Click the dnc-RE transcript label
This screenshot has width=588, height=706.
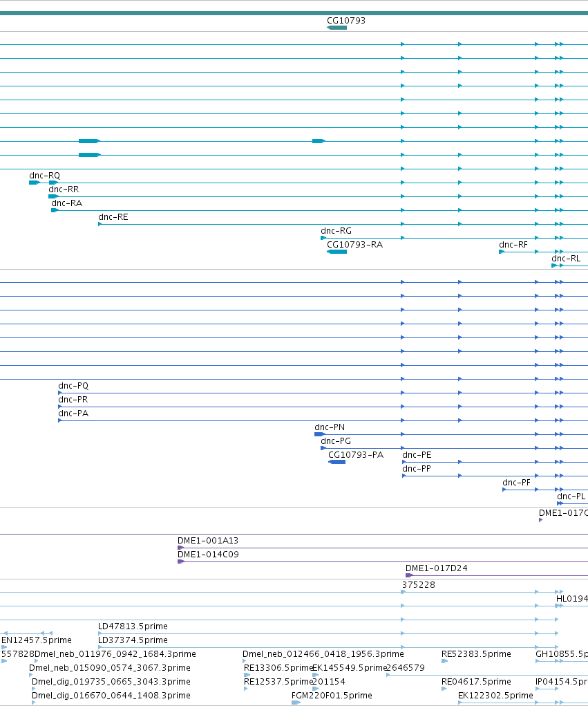113,217
